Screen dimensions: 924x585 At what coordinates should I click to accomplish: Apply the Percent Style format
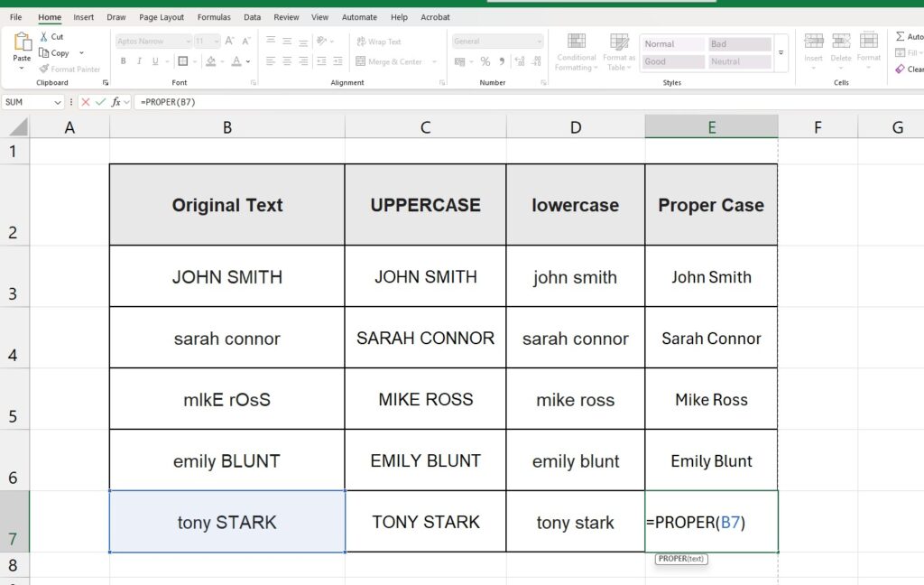tap(486, 60)
